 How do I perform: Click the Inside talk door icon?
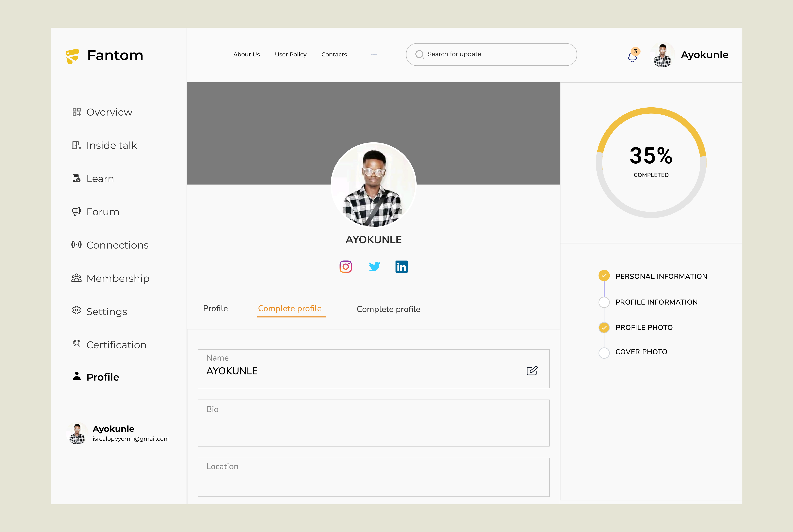point(76,145)
